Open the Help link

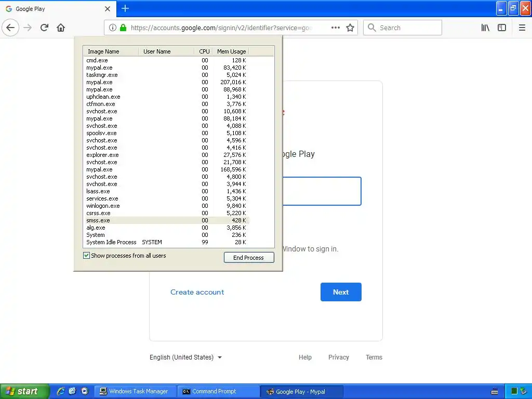coord(305,357)
